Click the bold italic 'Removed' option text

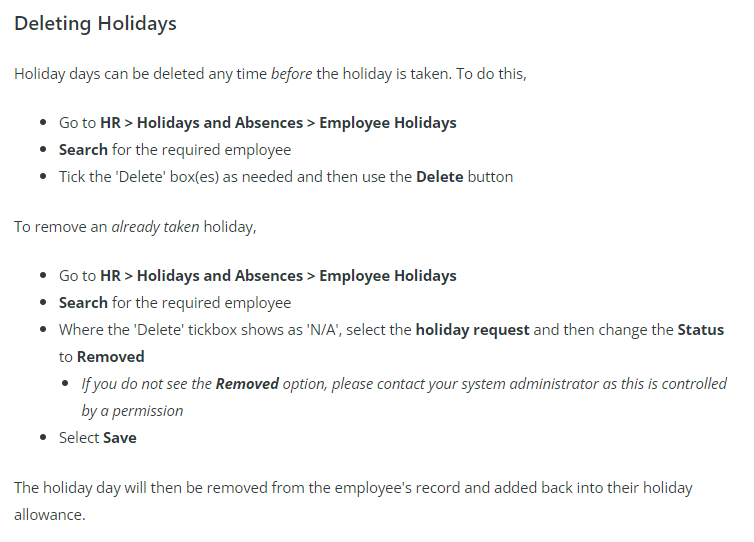click(x=247, y=384)
